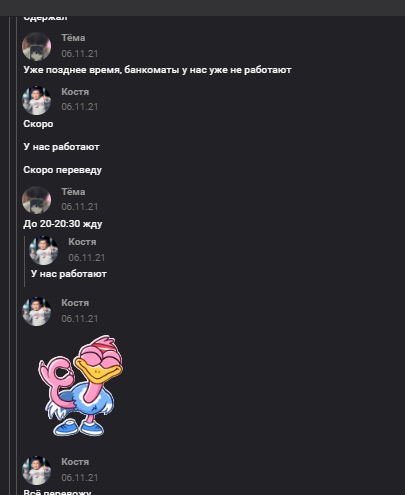405x495 pixels.
Task: Select the message 'Скоро переведу'
Action: tap(63, 170)
